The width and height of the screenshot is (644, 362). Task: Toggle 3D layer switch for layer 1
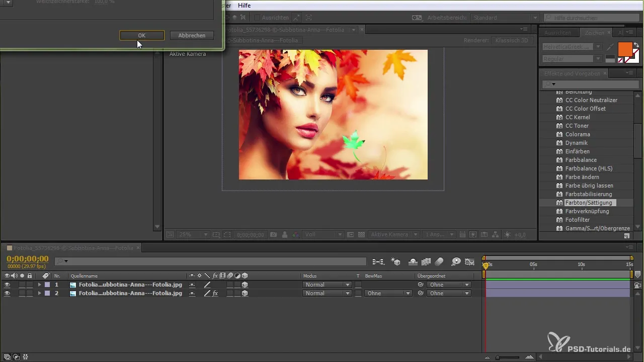tap(245, 285)
